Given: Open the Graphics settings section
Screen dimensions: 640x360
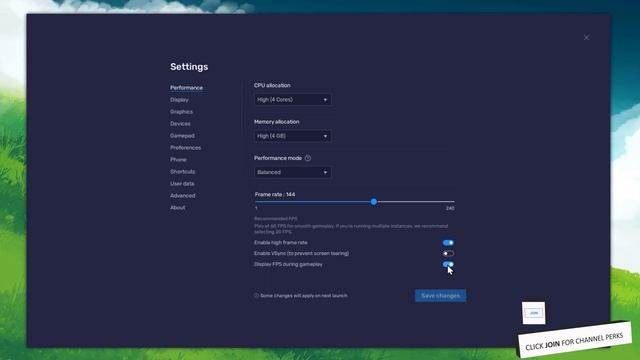Looking at the screenshot, I should click(181, 111).
